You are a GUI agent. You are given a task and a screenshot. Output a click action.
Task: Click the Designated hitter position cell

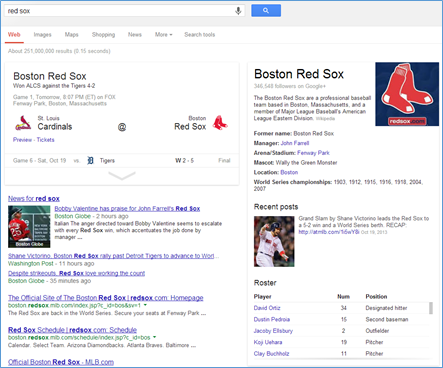pyautogui.click(x=386, y=308)
